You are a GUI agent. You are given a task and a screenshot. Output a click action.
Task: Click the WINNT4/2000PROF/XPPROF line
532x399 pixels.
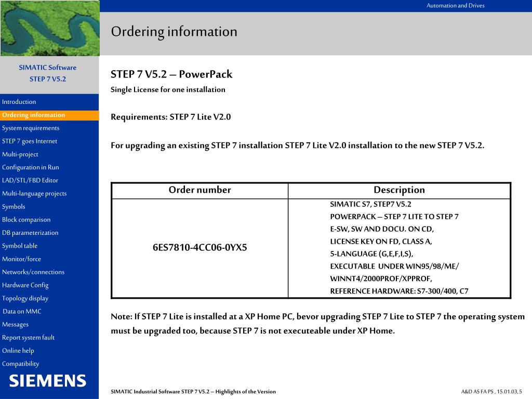tap(381, 279)
